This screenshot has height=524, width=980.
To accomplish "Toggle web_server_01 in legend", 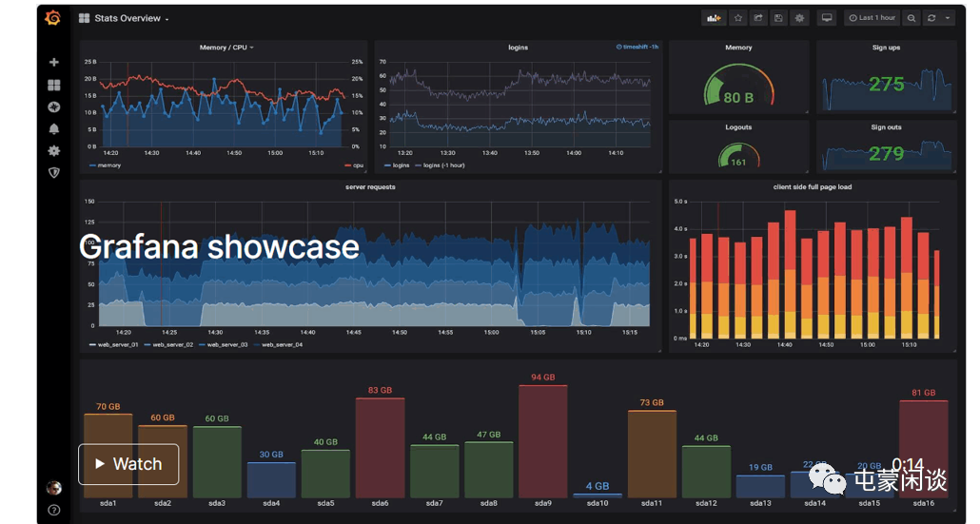I will click(x=114, y=345).
